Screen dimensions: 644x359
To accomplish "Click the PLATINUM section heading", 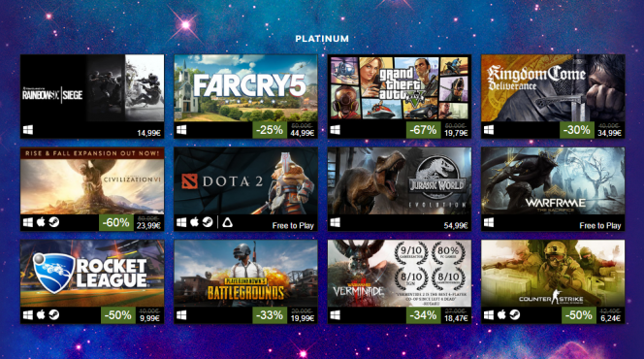I will tap(322, 39).
